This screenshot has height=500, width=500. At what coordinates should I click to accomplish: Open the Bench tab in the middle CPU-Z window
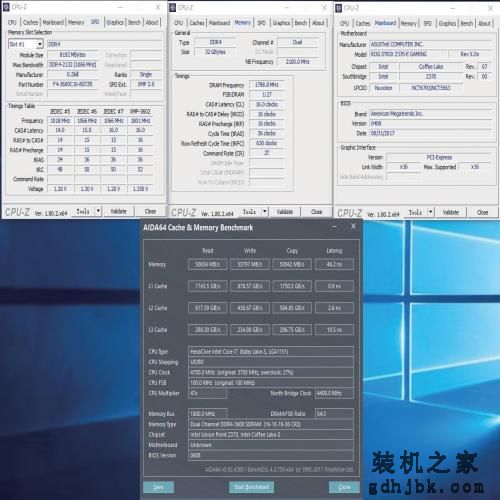pos(301,23)
